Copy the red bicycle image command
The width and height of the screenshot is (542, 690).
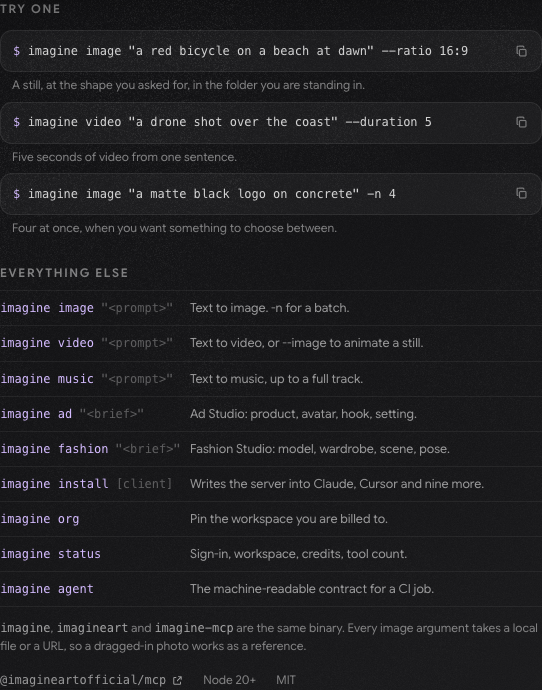521,51
